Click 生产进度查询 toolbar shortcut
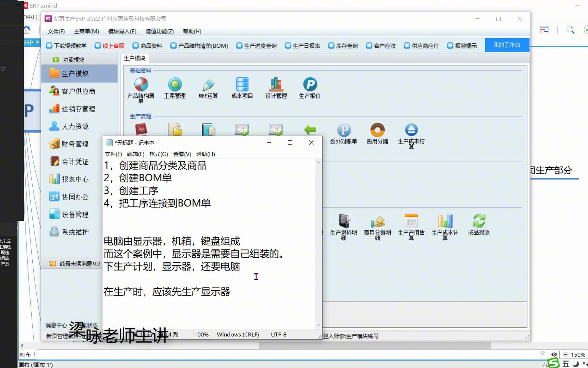Screen dimensions: 588x368 (257, 46)
